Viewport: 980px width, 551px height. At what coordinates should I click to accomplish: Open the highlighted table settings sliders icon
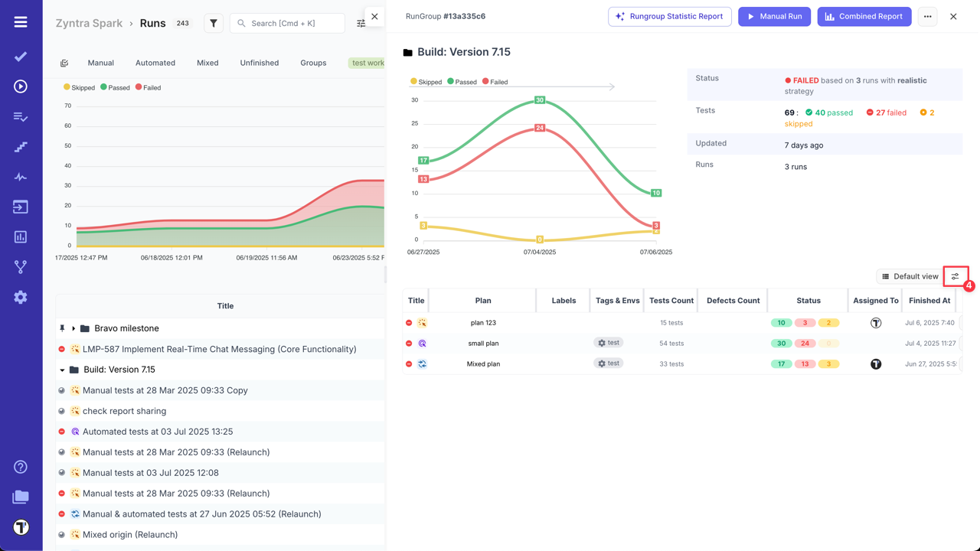click(x=955, y=276)
